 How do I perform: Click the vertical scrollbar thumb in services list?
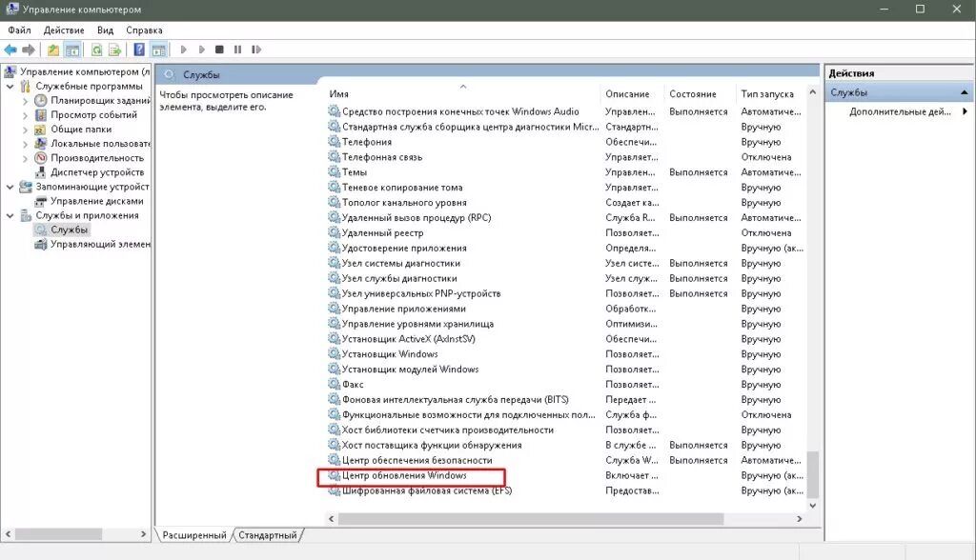pos(812,474)
